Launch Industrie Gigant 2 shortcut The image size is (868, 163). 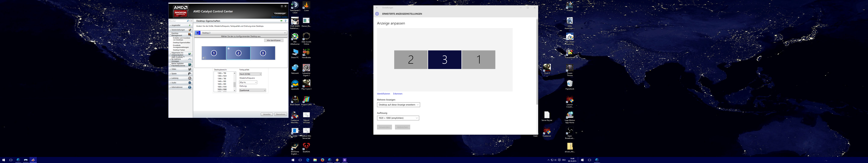[x=306, y=70]
